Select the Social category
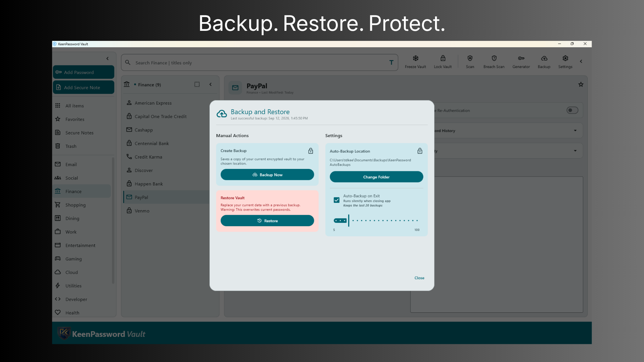The image size is (644, 362). coord(82,178)
